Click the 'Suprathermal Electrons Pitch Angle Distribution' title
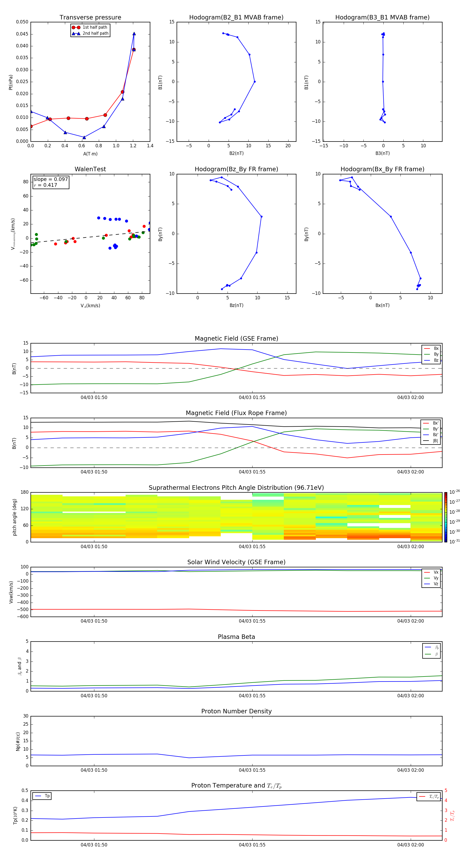This screenshot has width=473, height=868. (x=236, y=488)
